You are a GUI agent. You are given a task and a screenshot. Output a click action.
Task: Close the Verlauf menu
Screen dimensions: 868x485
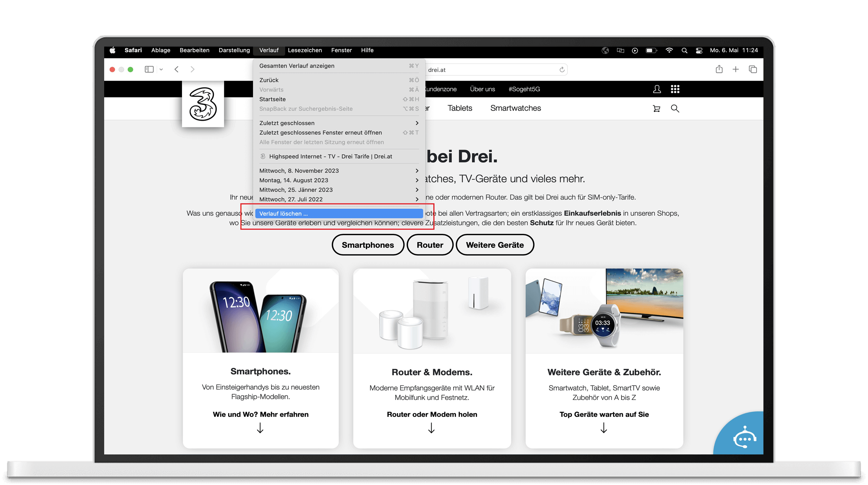(269, 50)
